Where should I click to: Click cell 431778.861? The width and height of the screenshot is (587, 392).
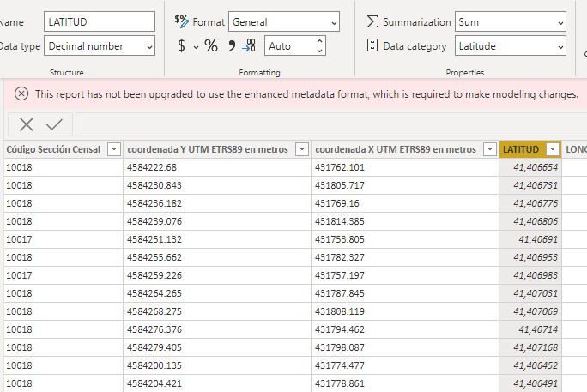tap(405, 383)
